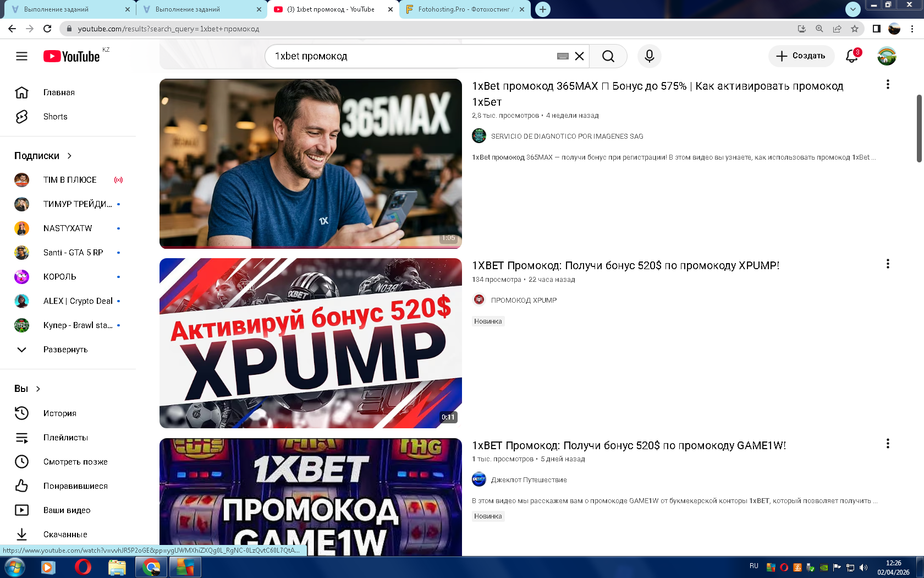This screenshot has width=924, height=578.
Task: Close the YouTube tab
Action: point(391,9)
